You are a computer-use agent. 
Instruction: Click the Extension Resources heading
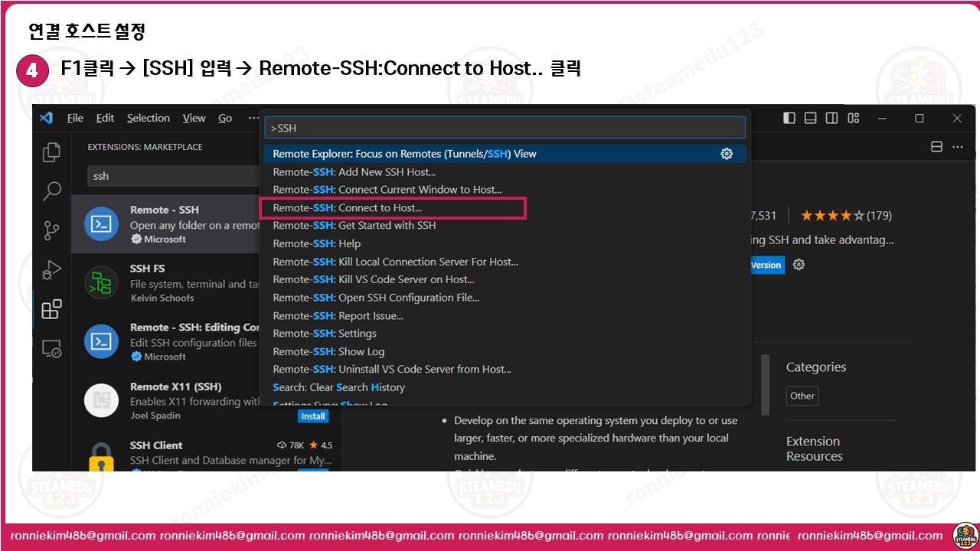coord(815,448)
